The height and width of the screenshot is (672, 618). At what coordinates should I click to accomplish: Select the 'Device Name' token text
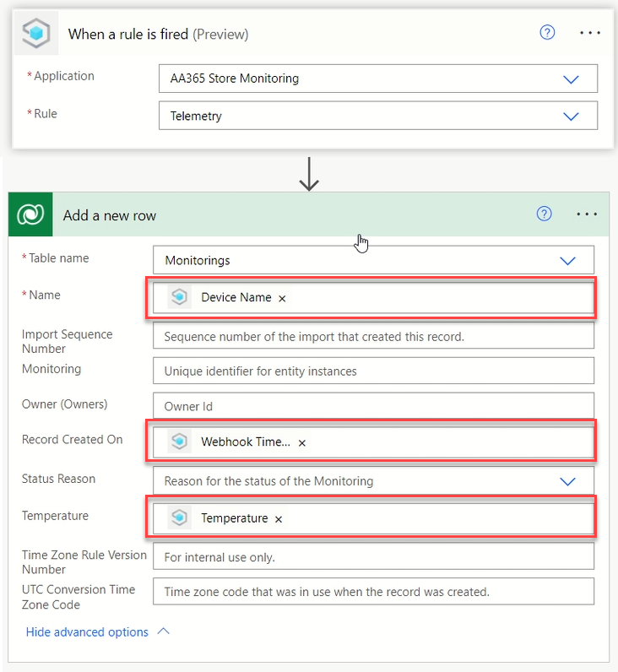point(236,297)
